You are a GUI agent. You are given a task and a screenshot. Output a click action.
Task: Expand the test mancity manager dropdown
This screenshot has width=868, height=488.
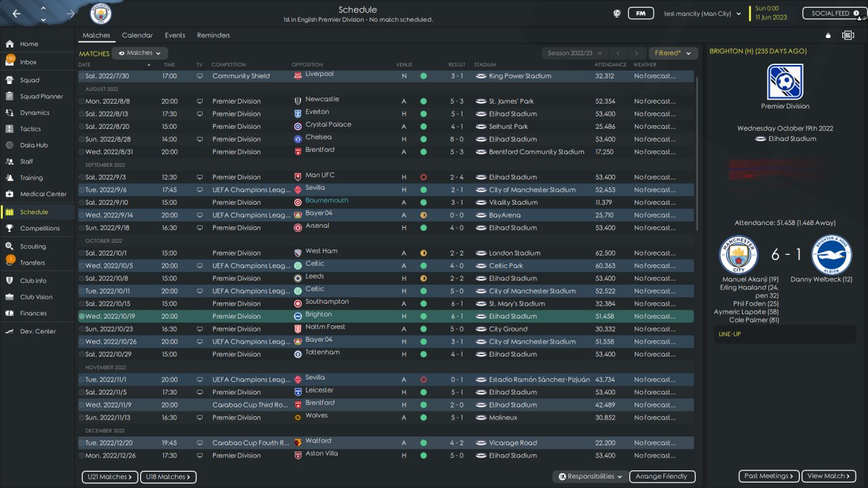click(x=702, y=14)
